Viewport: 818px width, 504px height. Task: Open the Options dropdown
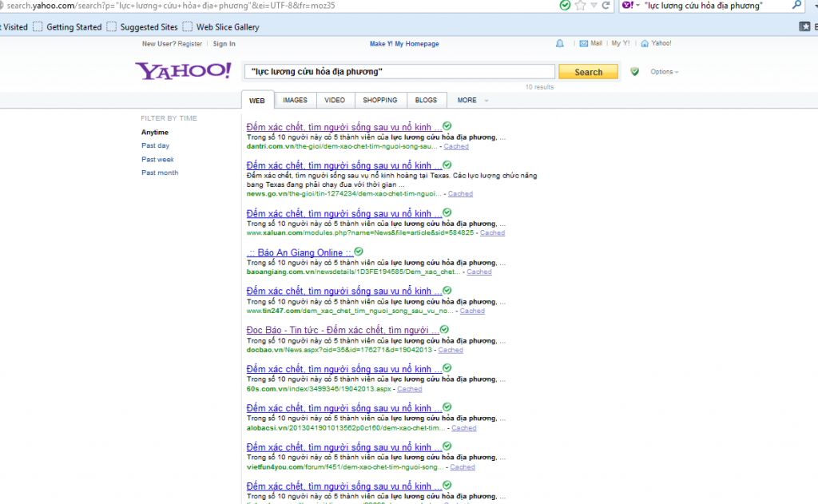(664, 72)
